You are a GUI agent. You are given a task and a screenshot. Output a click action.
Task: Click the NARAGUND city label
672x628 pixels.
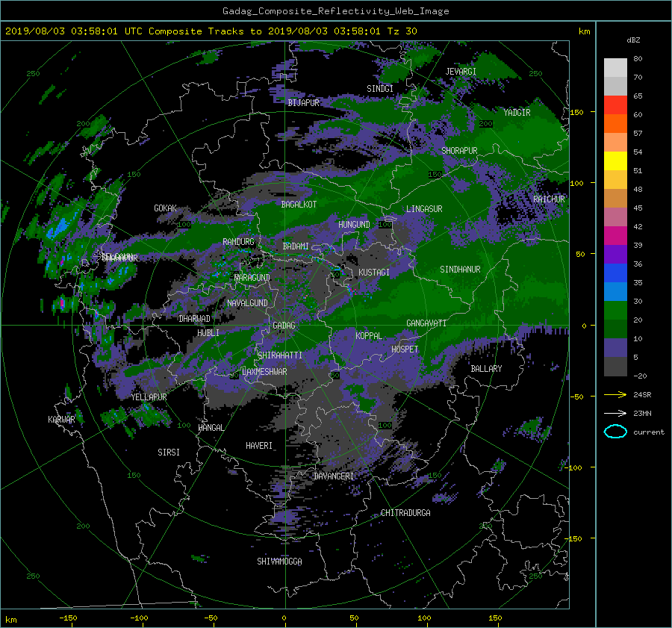(x=252, y=277)
